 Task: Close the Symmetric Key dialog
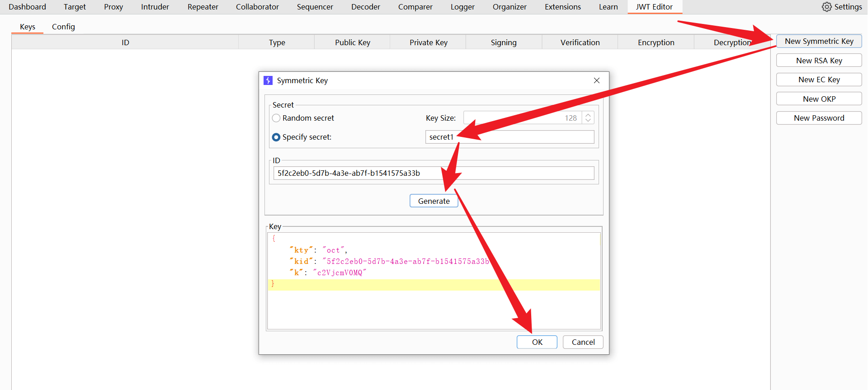pyautogui.click(x=596, y=80)
